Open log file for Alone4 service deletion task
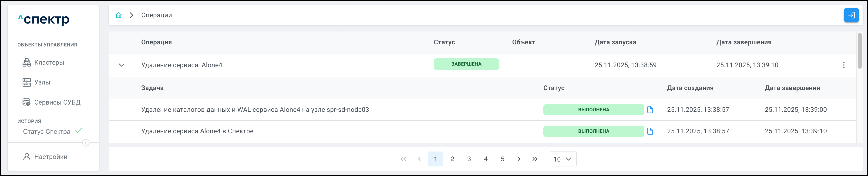This screenshot has height=176, width=868. (x=650, y=131)
